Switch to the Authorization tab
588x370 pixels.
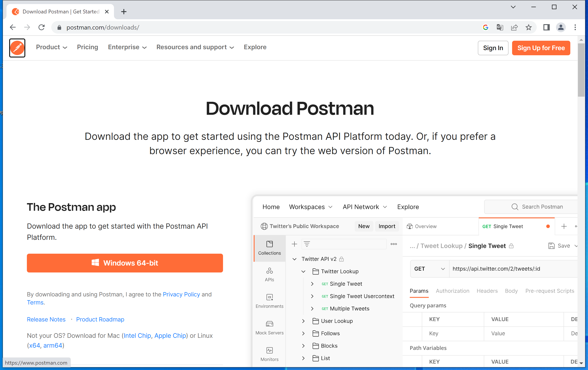(x=453, y=291)
